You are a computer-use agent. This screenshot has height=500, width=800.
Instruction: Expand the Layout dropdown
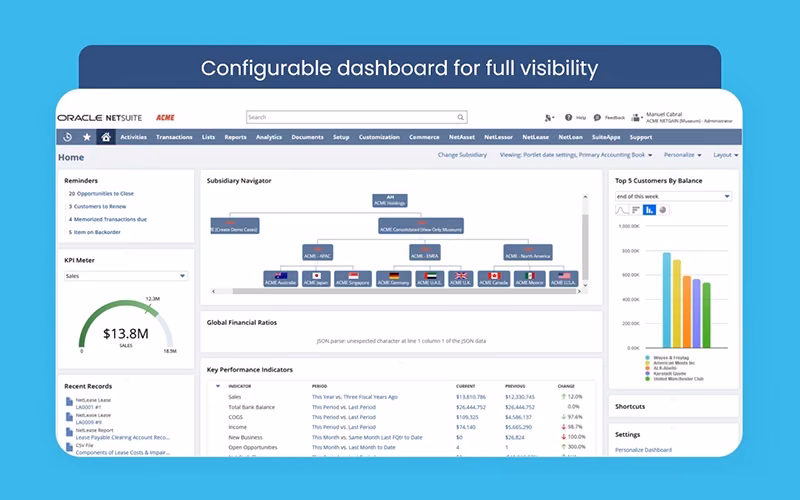coord(726,155)
